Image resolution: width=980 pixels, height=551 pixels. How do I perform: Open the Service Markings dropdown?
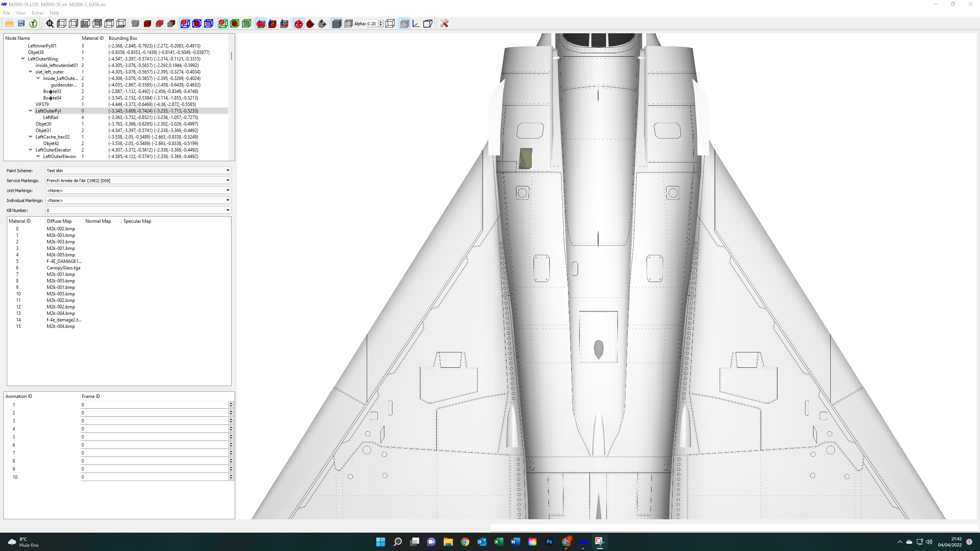(138, 180)
